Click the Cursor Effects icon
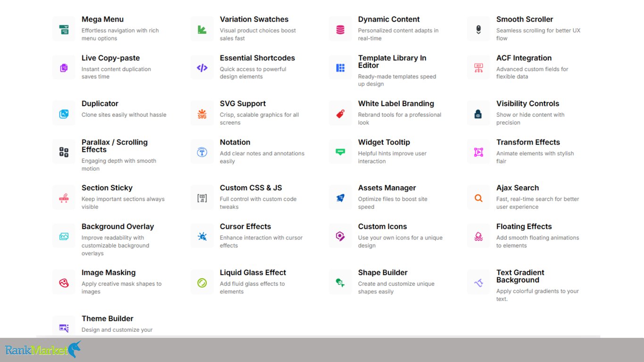Viewport: 644px width, 362px height. click(x=202, y=237)
